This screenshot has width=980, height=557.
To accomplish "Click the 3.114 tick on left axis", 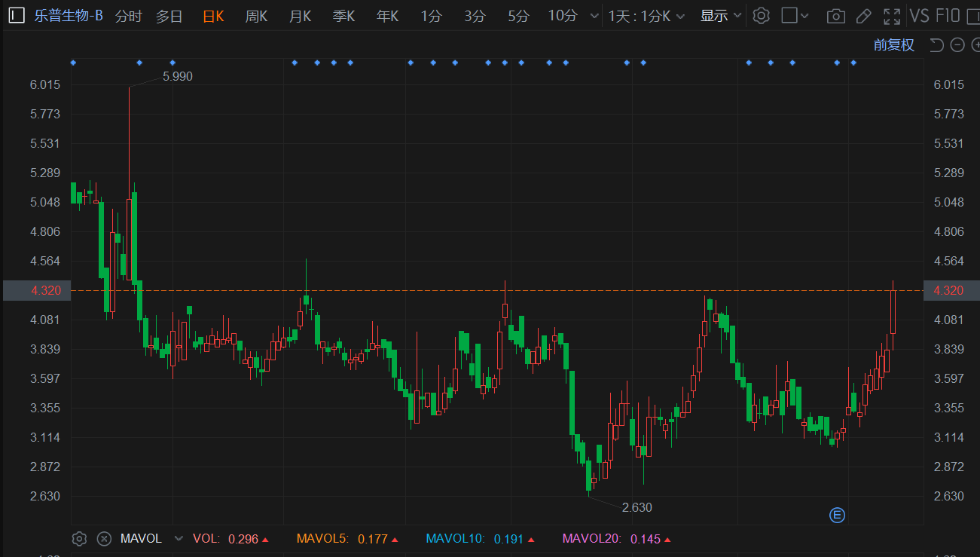I will tap(45, 437).
